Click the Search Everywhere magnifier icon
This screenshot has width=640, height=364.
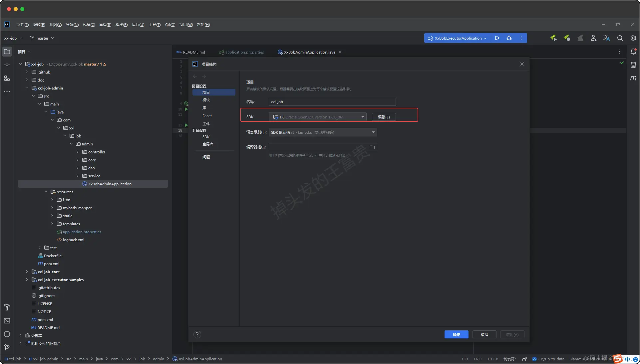click(620, 38)
